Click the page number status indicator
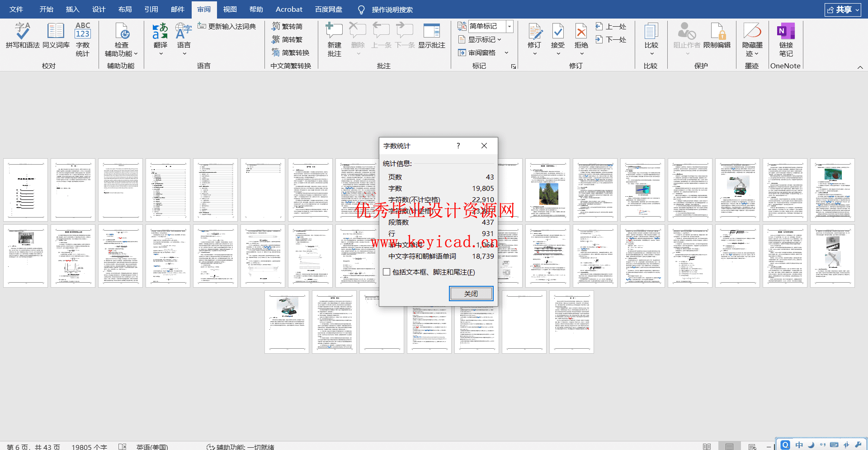 coord(33,446)
